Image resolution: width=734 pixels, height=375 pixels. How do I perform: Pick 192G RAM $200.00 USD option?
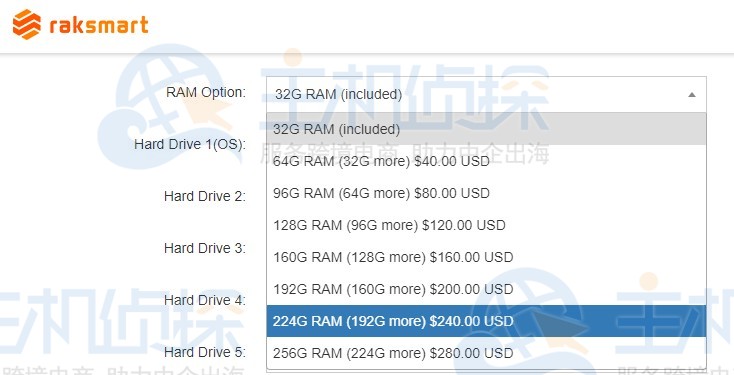(486, 289)
